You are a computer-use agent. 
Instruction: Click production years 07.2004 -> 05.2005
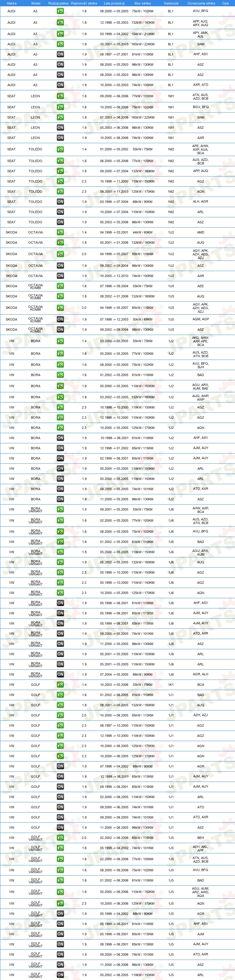coord(114,674)
